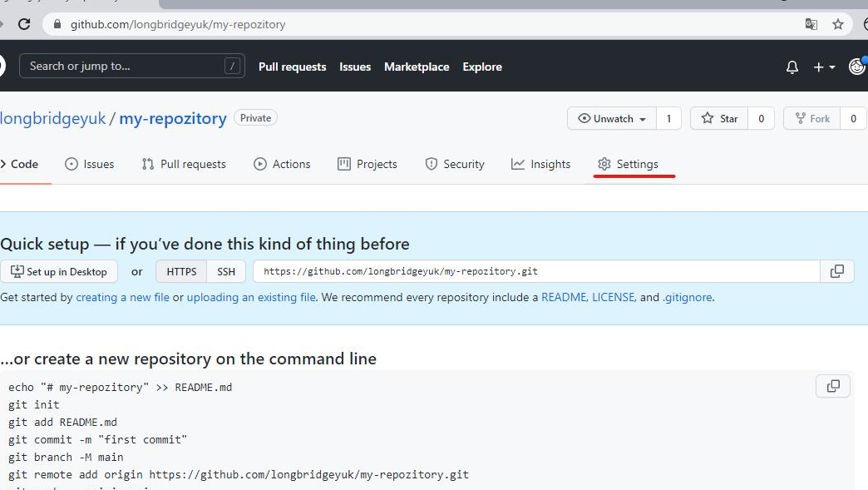Switch to SSH clone protocol
This screenshot has height=490, width=868.
pos(226,271)
